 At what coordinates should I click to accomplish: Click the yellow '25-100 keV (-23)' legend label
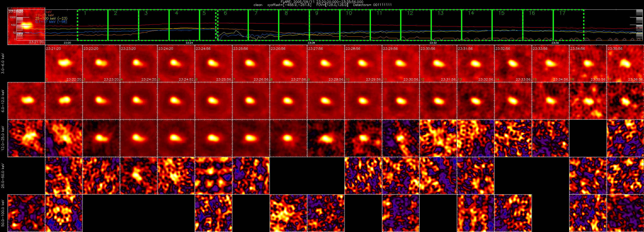coord(51,18)
